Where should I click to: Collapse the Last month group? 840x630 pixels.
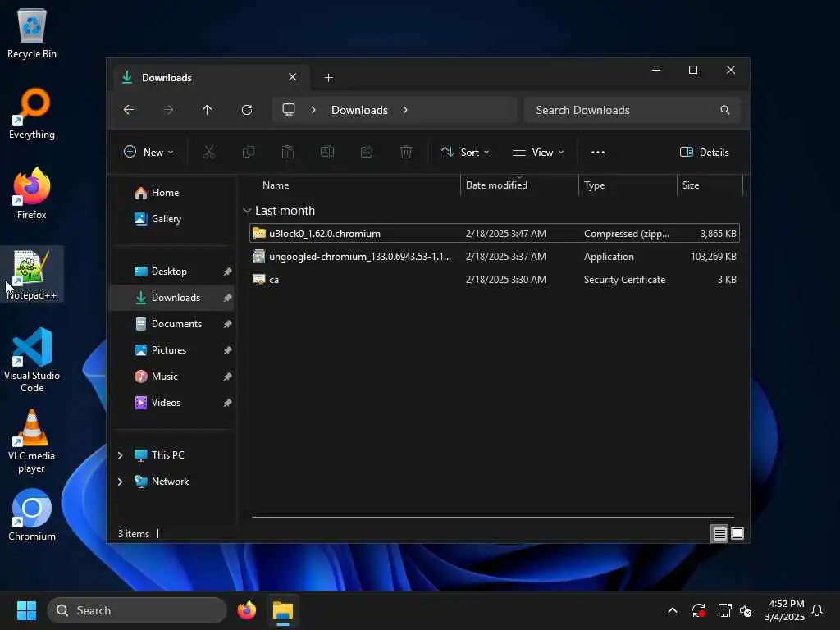[247, 211]
